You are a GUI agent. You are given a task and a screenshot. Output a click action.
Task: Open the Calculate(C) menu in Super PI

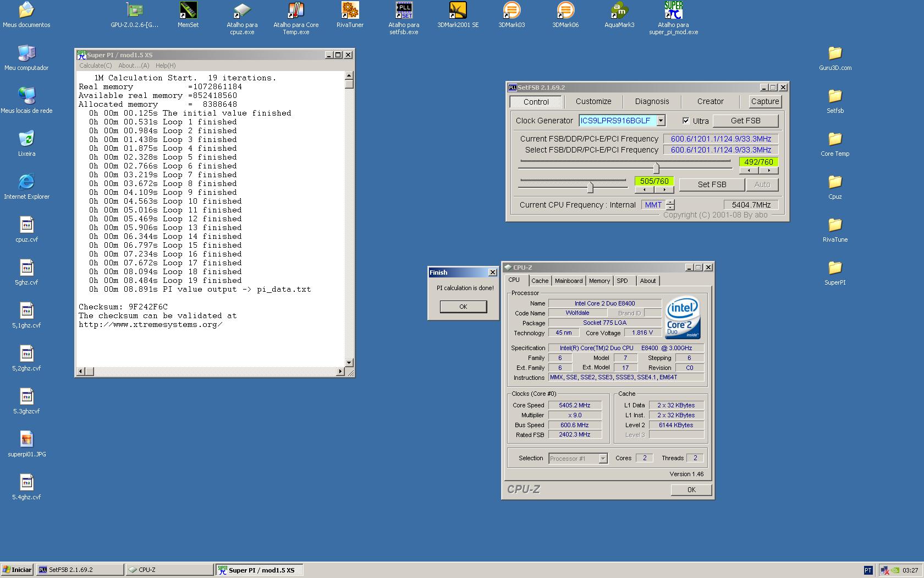[95, 66]
